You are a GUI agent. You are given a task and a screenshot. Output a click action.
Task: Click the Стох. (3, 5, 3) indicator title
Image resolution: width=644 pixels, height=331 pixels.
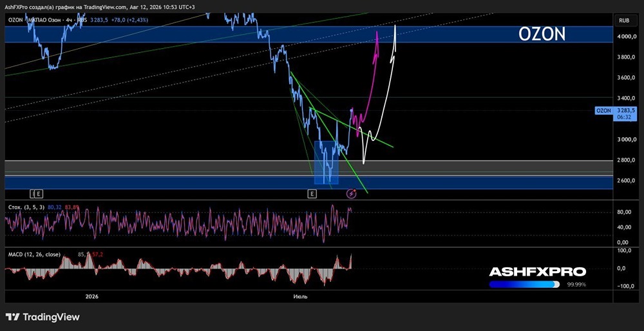click(26, 207)
